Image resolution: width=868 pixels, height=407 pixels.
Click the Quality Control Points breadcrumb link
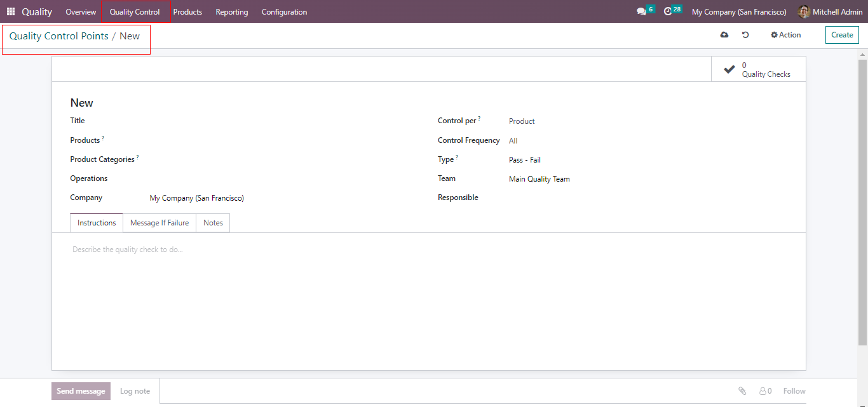click(x=58, y=36)
